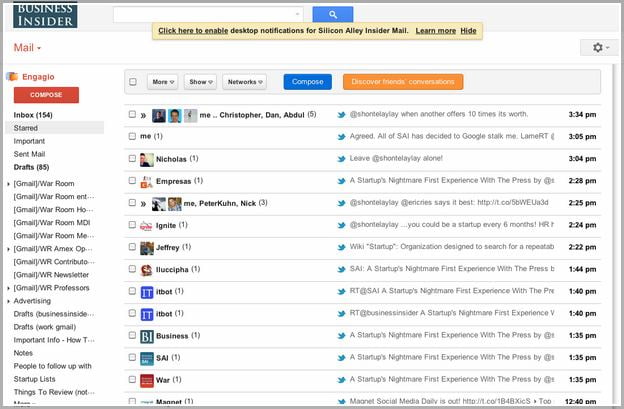The height and width of the screenshot is (409, 624).
Task: Open the [Gmail]/WR Newsletter label
Action: 51,275
